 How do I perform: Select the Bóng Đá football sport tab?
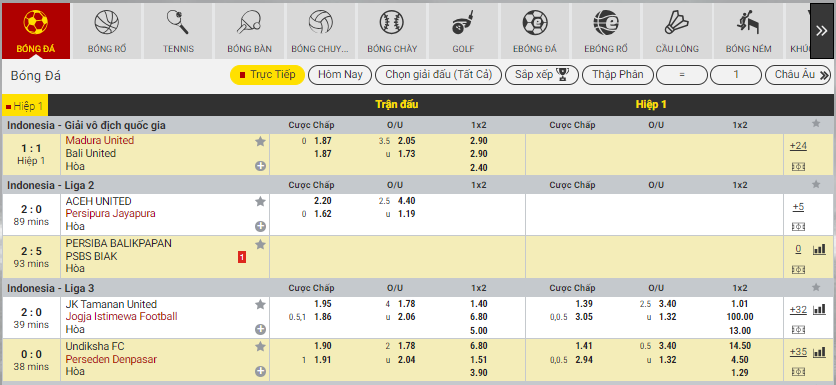(36, 31)
